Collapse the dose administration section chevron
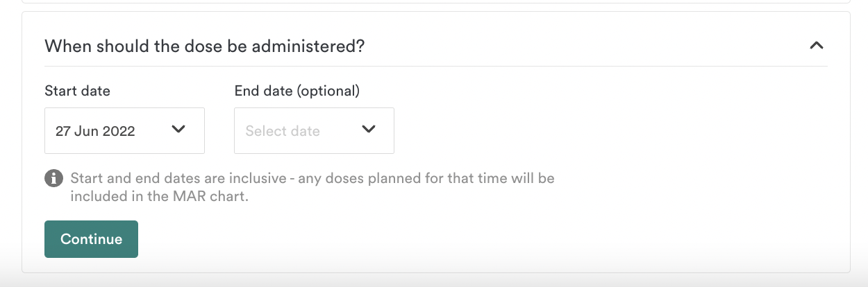Viewport: 868px width, 287px height. pos(817,46)
